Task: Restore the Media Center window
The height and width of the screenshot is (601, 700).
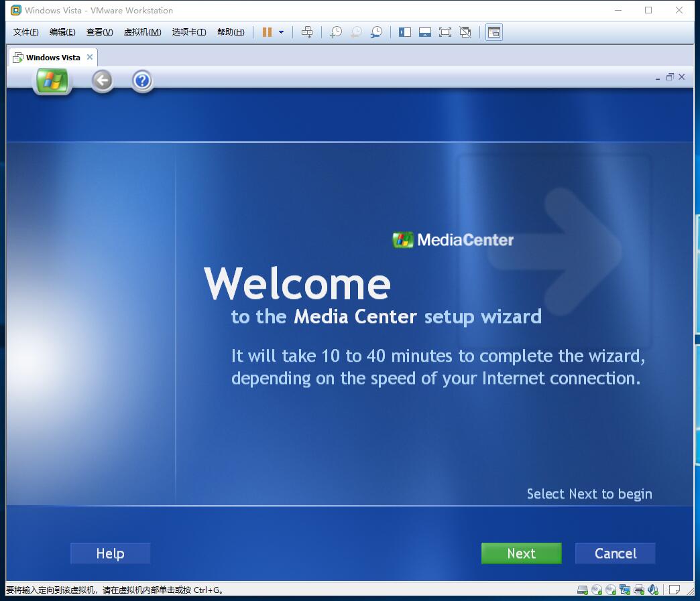Action: (x=670, y=77)
